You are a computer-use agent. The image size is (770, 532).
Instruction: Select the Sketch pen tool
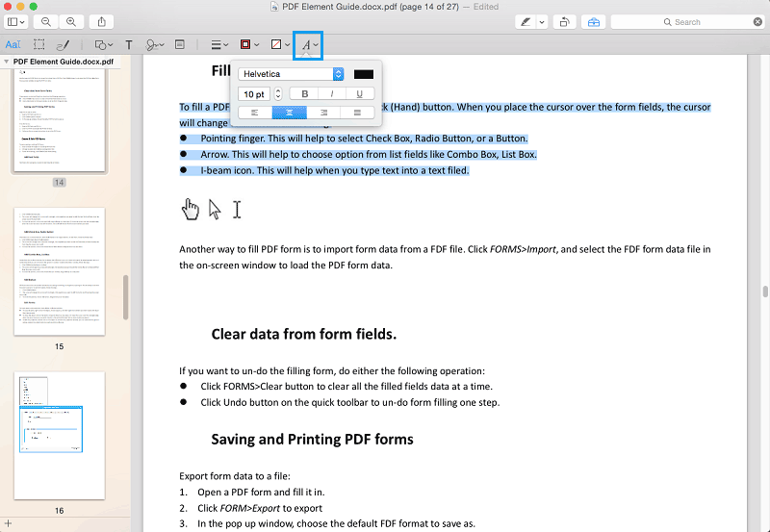(63, 45)
